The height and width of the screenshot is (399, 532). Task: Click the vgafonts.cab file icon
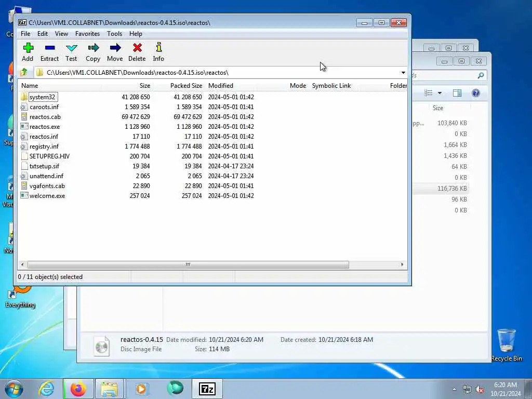[24, 185]
